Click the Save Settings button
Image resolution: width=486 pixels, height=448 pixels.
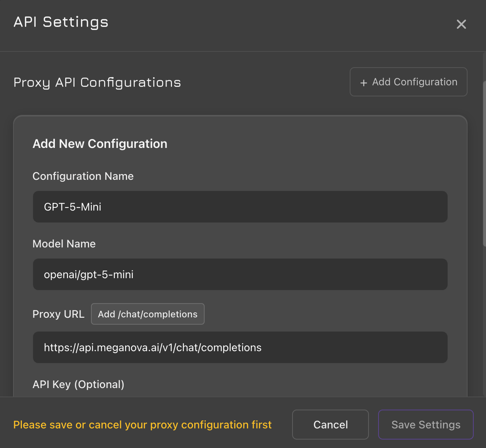[x=425, y=425]
